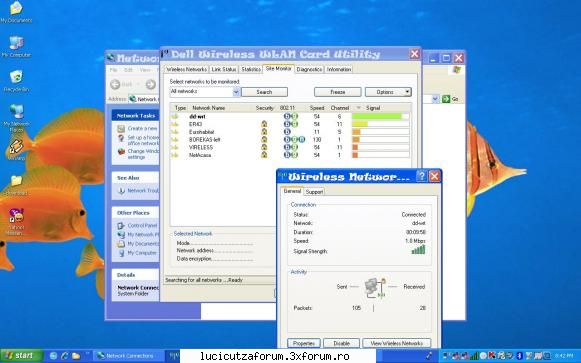This screenshot has height=363, width=581.
Task: Click the Bluetooth icon in system tray
Action: pyautogui.click(x=519, y=356)
